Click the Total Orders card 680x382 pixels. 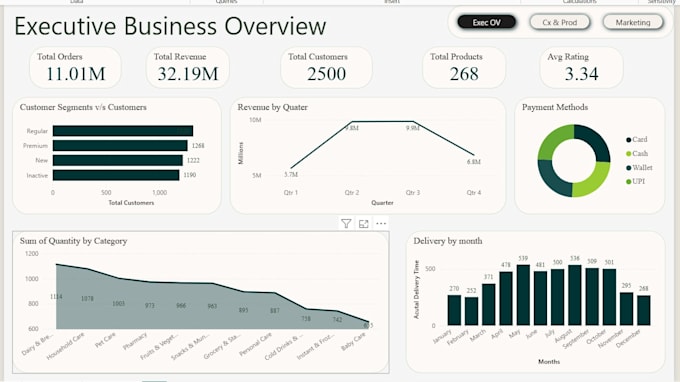point(75,68)
